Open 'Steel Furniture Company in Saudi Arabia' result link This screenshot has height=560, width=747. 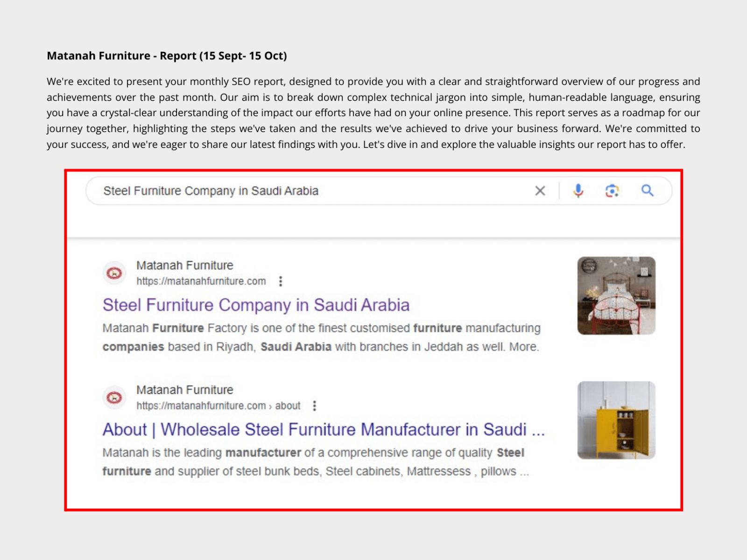[x=256, y=305]
